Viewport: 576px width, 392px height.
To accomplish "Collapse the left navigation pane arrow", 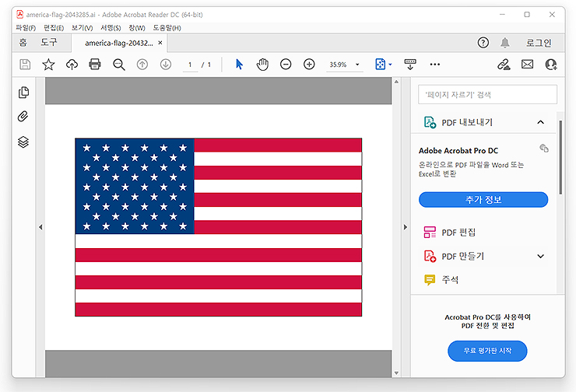I will point(40,227).
